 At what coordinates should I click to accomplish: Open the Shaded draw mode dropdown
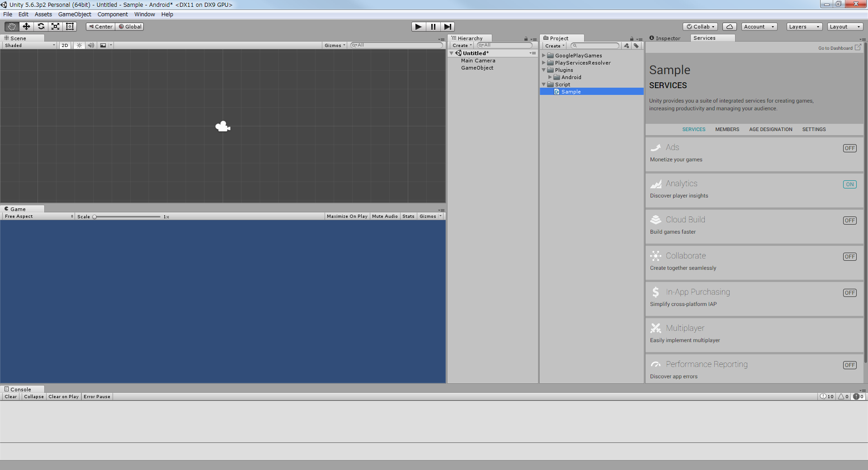click(30, 45)
